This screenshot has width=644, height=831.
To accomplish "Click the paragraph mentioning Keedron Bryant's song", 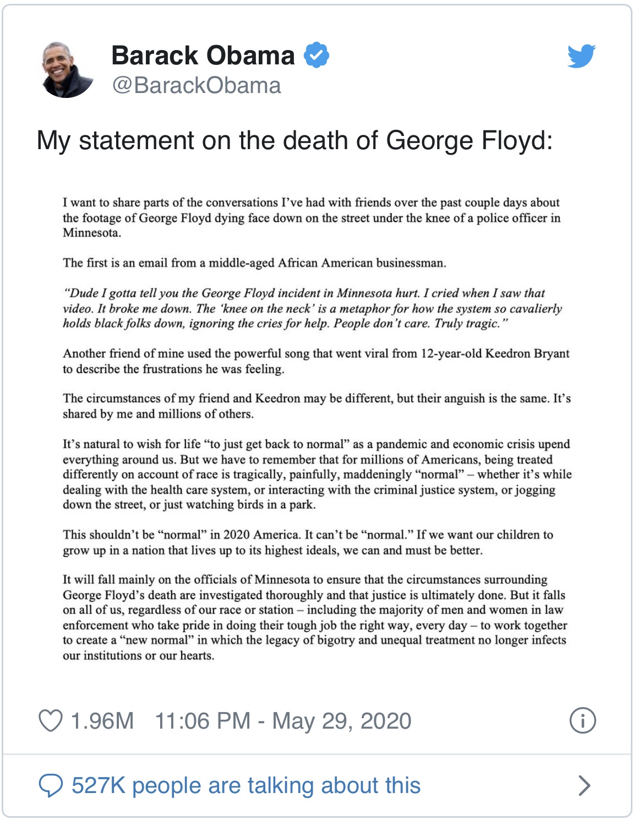I will pos(315,361).
